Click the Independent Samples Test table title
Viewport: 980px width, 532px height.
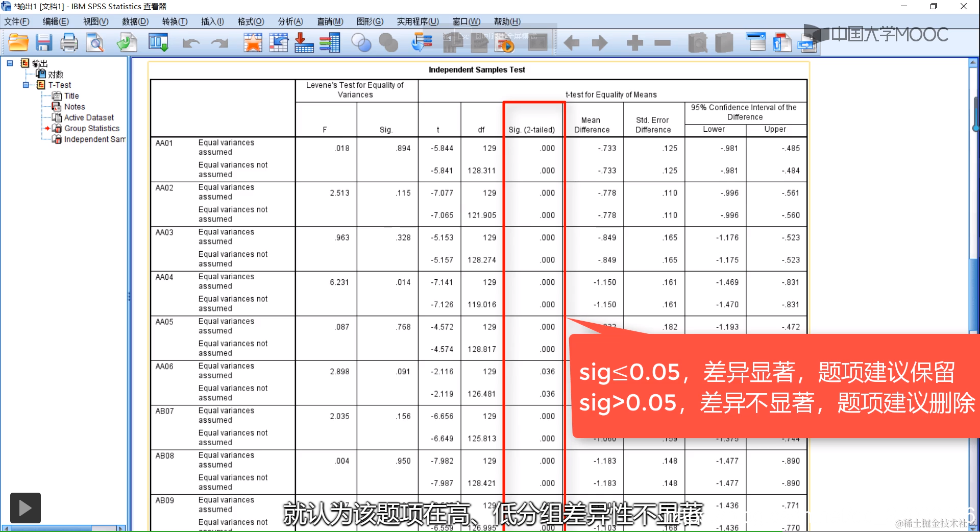click(x=477, y=70)
